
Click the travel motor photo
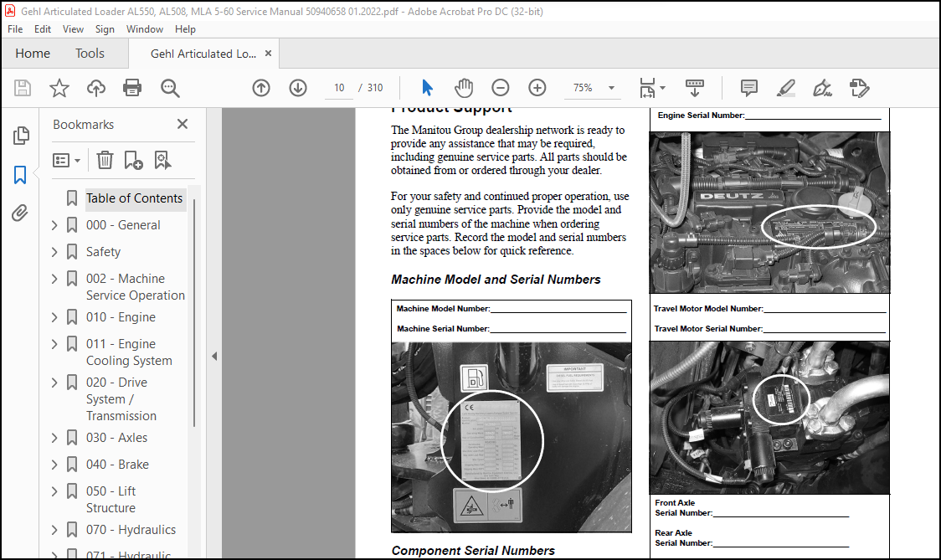click(769, 418)
